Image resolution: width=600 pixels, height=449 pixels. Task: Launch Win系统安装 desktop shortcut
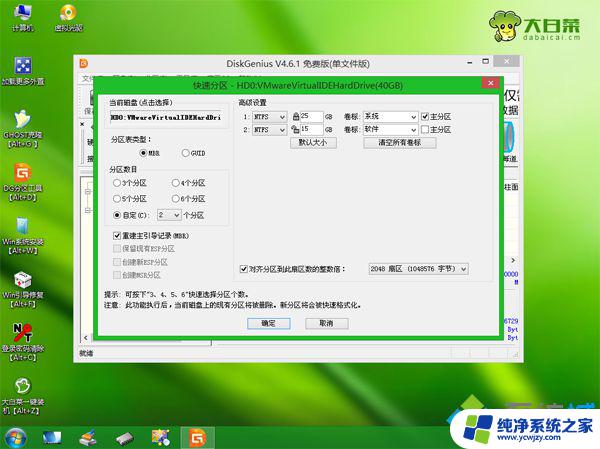tap(23, 236)
